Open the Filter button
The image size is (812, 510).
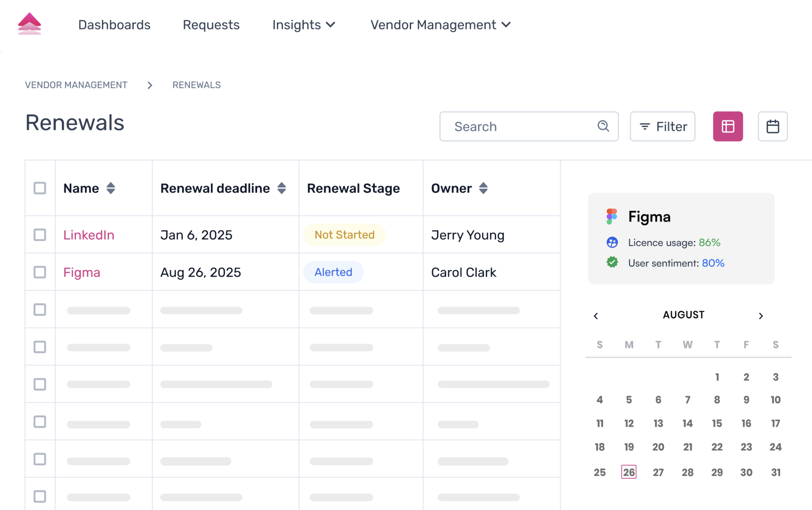tap(662, 126)
